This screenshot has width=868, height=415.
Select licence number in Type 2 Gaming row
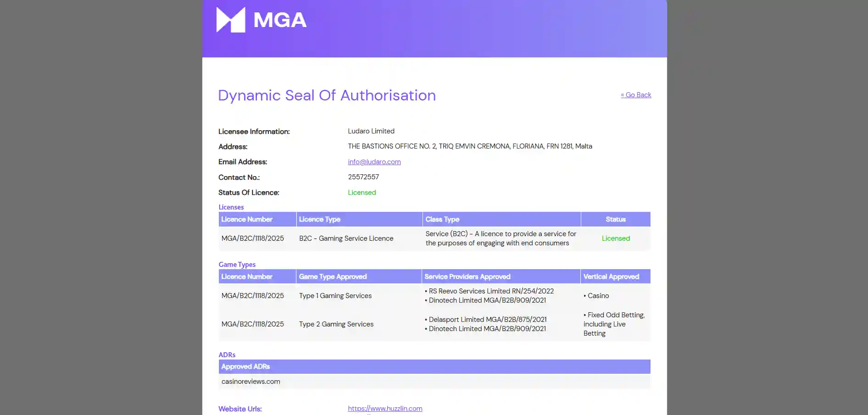pos(253,324)
